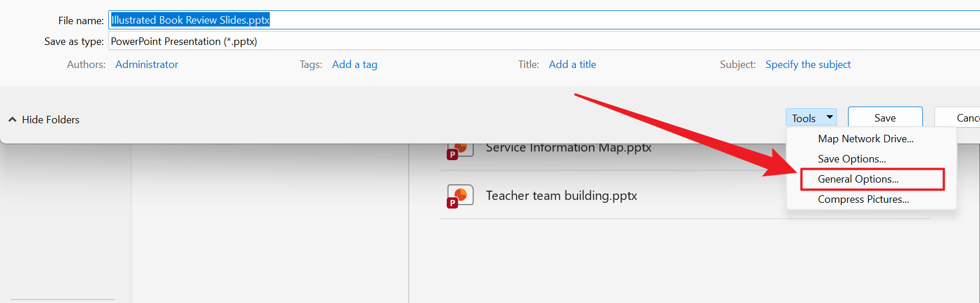Screen dimensions: 980x303
Task: Click Add a title link
Action: pyautogui.click(x=572, y=65)
